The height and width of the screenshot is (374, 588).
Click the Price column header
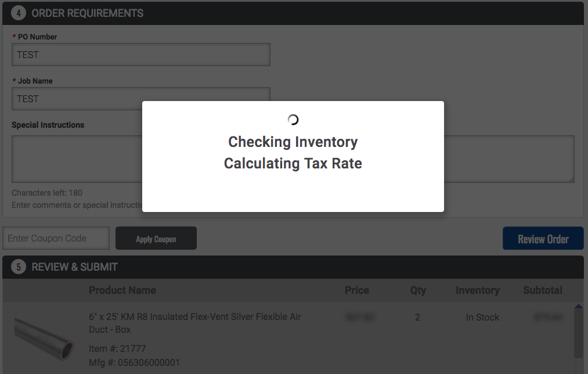pos(357,290)
